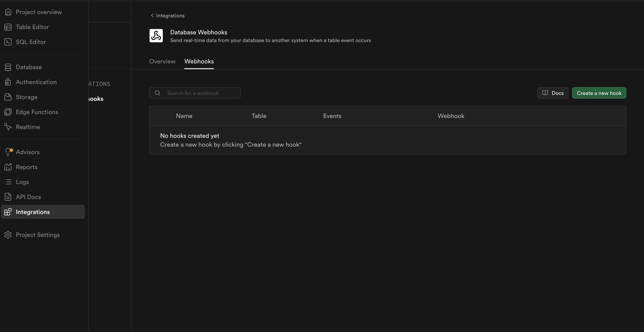
Task: Click the Project overview home icon
Action: click(x=8, y=12)
